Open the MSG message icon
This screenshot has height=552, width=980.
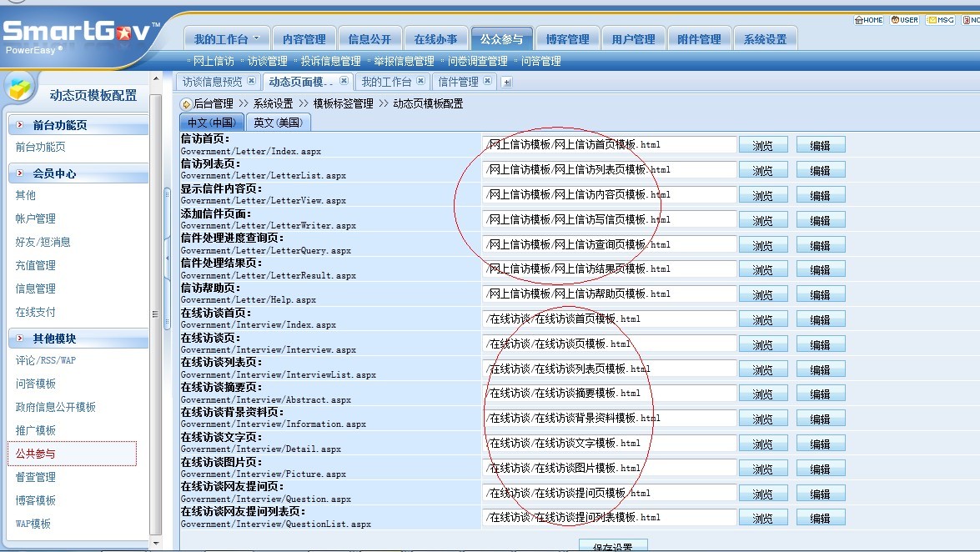[940, 20]
